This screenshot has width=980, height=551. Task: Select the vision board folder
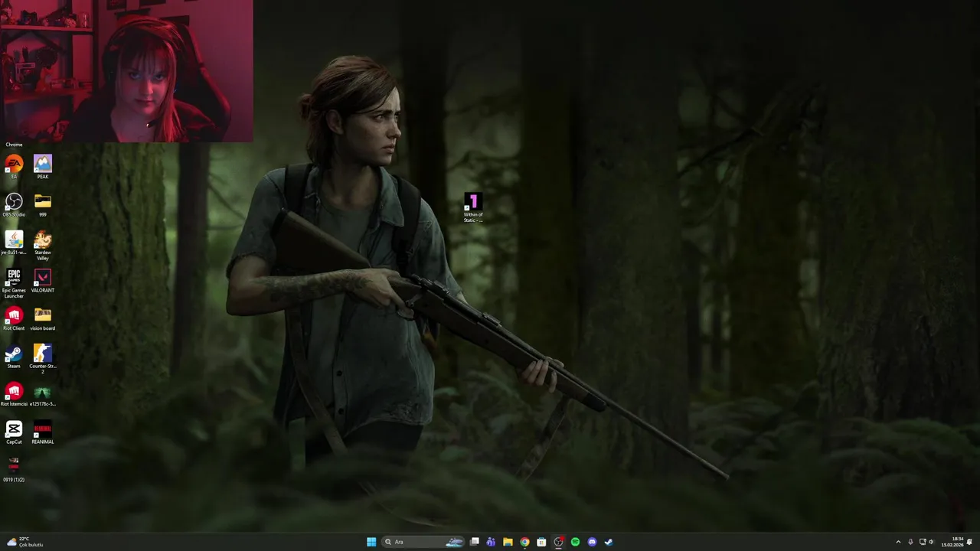coord(43,317)
